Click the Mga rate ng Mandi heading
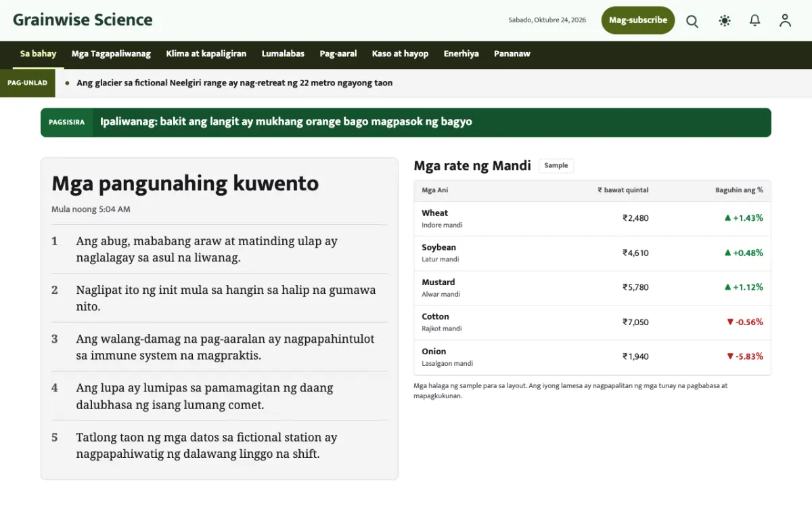Screen dimensions: 812x508 [472, 166]
